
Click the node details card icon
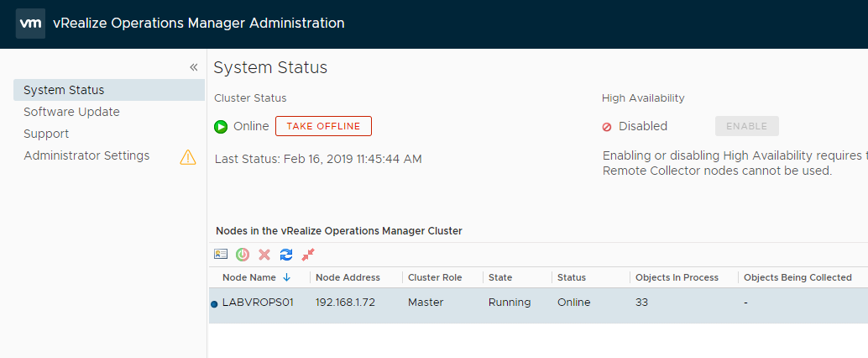point(221,254)
